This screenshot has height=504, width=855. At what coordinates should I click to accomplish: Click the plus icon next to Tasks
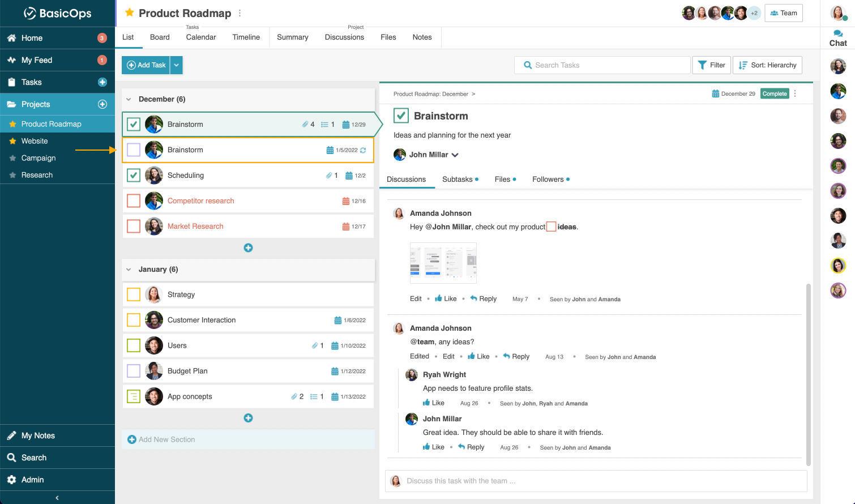[x=102, y=82]
